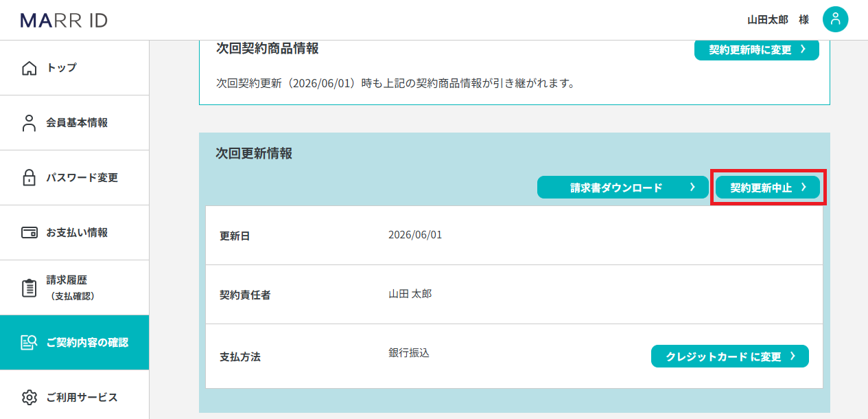Select ご契約内容の確認 menu item
The image size is (868, 419).
74,343
